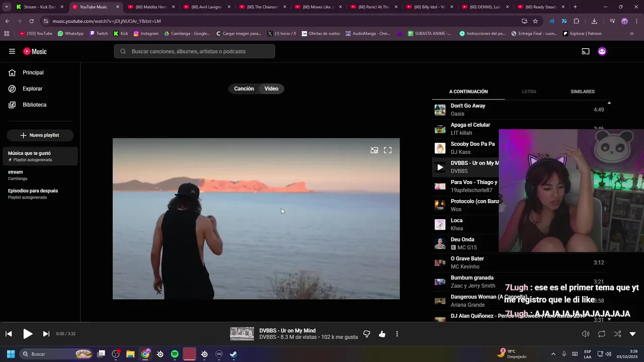Toggle shuffle mode

pyautogui.click(x=617, y=334)
